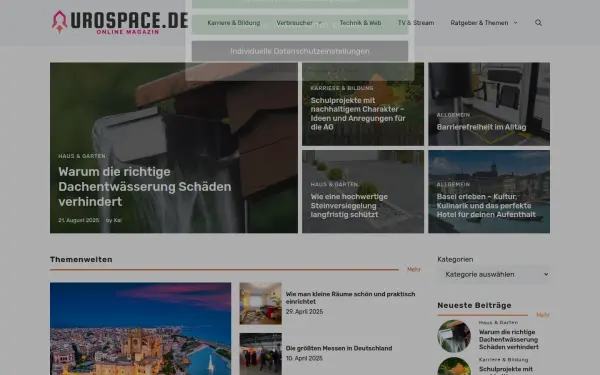Click Haus & Garten tag above Steinversiegelung

coord(334,184)
